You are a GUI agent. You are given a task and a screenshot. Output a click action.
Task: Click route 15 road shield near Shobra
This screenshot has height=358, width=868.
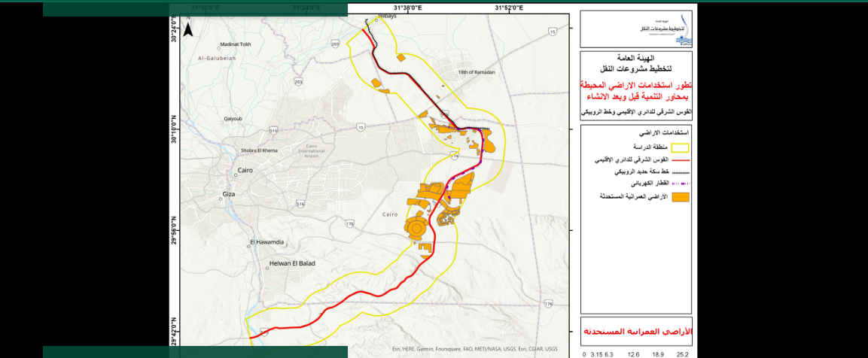coord(361,129)
